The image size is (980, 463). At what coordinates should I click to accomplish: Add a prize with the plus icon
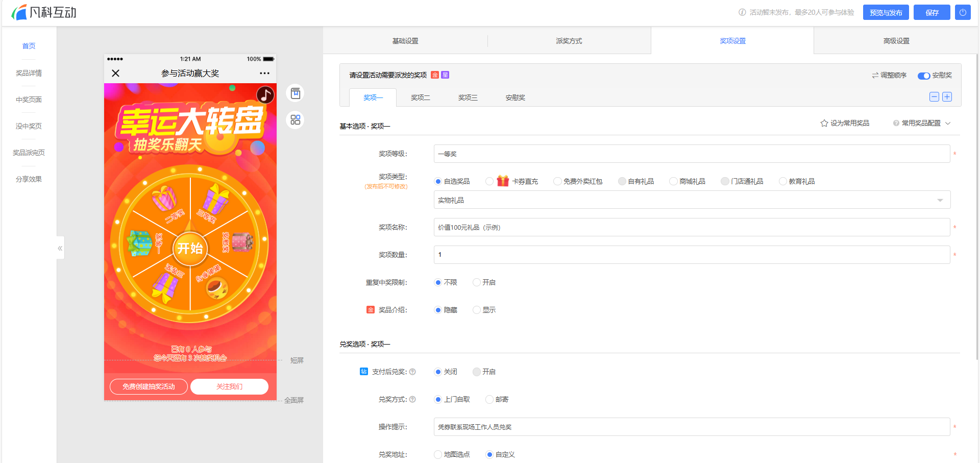pos(947,97)
